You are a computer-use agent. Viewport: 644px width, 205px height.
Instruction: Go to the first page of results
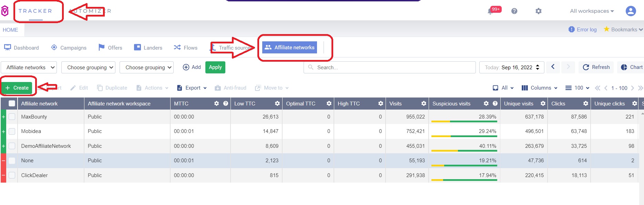(597, 88)
